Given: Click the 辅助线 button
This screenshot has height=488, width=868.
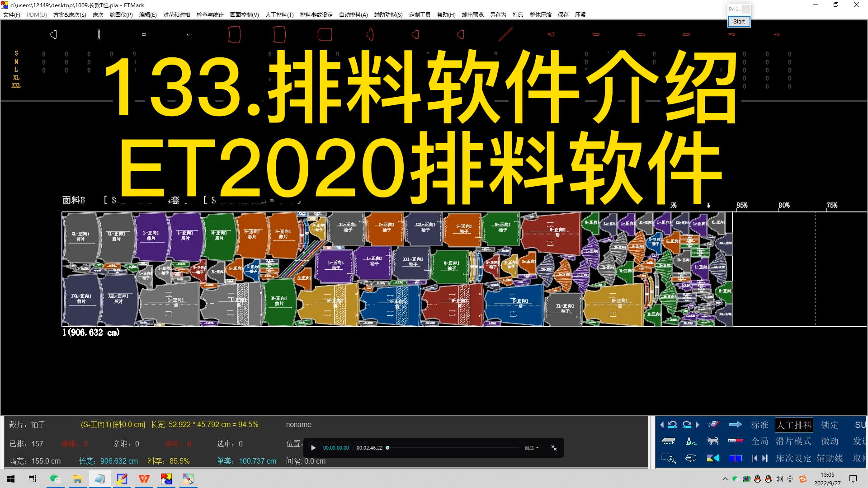Looking at the screenshot, I should [830, 458].
